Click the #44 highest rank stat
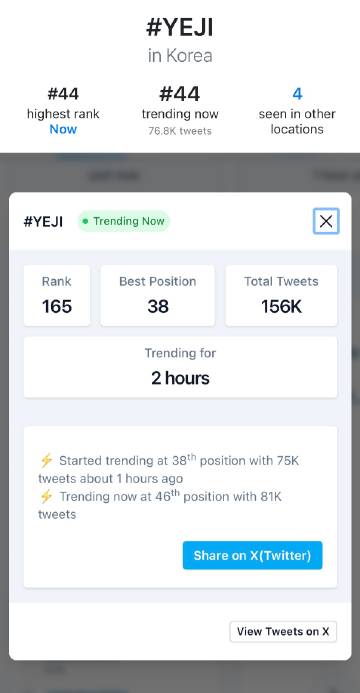Screen dimensions: 360x693 63,94
